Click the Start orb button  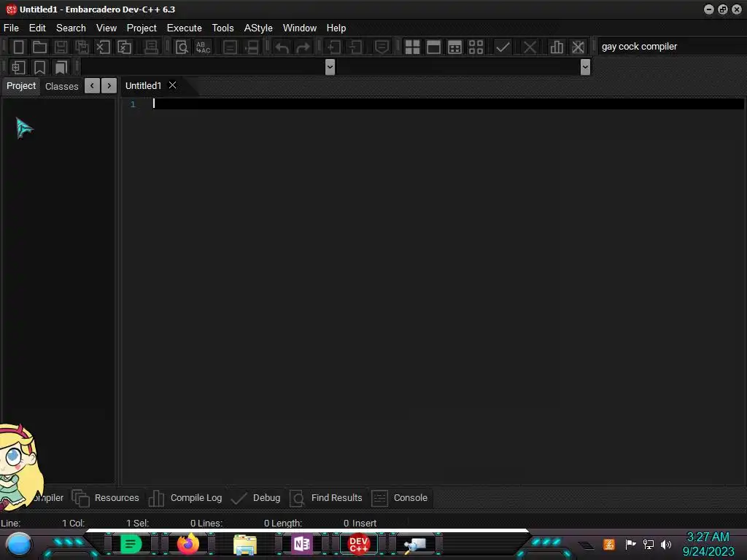pos(18,545)
